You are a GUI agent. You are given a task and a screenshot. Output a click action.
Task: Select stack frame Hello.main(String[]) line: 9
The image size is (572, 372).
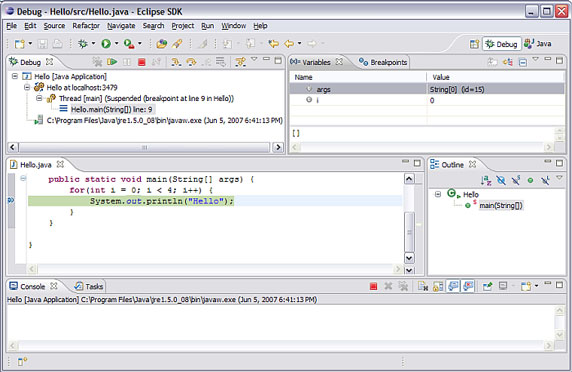(x=111, y=109)
